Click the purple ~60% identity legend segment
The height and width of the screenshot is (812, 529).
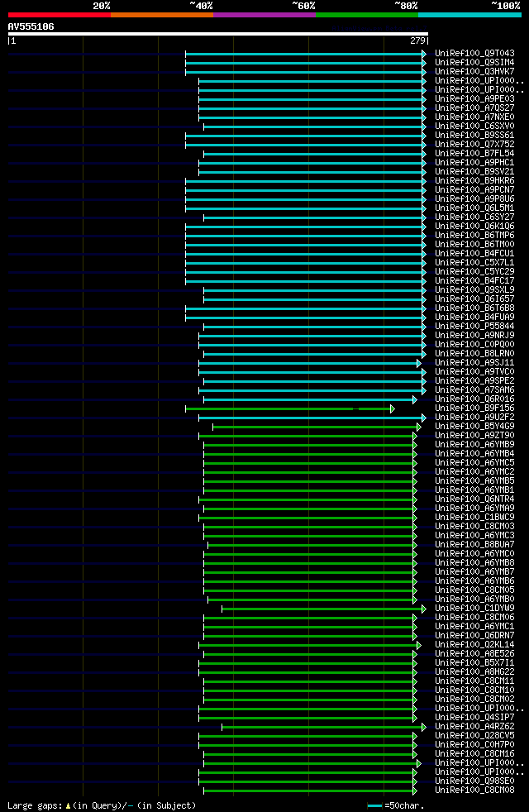[264, 15]
